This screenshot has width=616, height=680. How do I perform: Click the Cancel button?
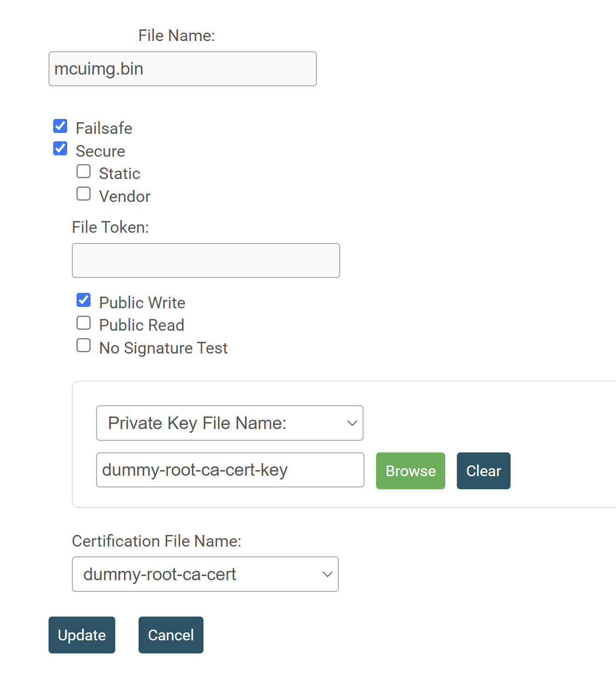(171, 635)
